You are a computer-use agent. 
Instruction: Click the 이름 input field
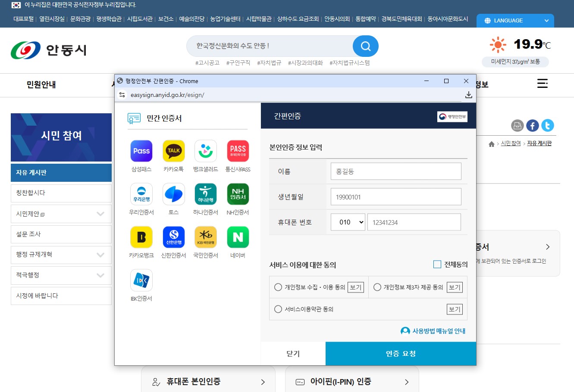(x=396, y=171)
